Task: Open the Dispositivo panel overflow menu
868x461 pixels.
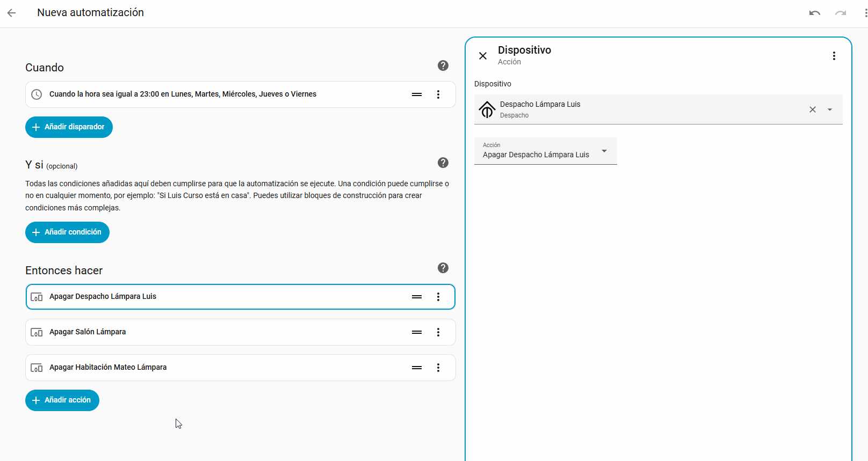Action: click(834, 56)
